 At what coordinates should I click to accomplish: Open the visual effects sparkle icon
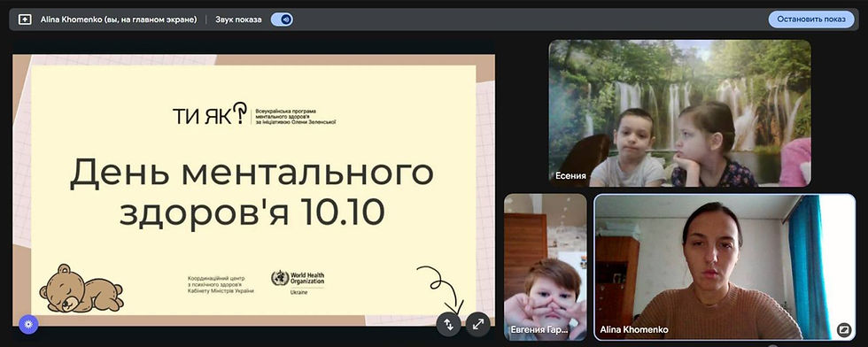[x=28, y=324]
